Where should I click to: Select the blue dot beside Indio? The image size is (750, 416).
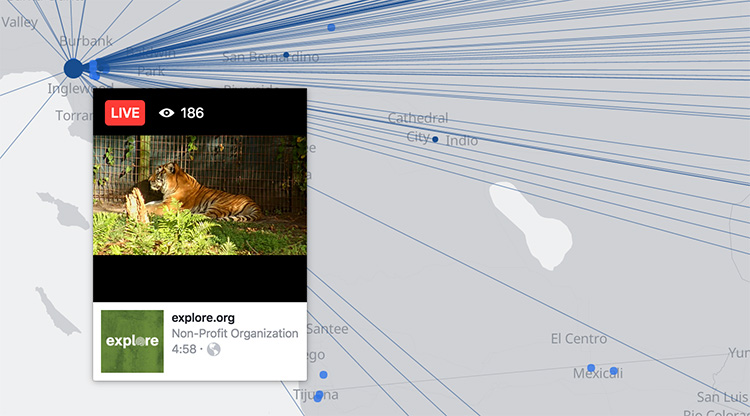point(435,139)
